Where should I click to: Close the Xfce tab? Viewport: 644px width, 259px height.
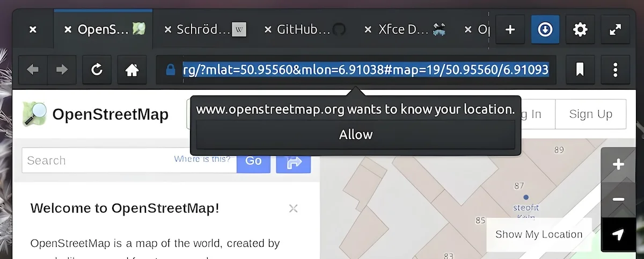[x=368, y=30]
